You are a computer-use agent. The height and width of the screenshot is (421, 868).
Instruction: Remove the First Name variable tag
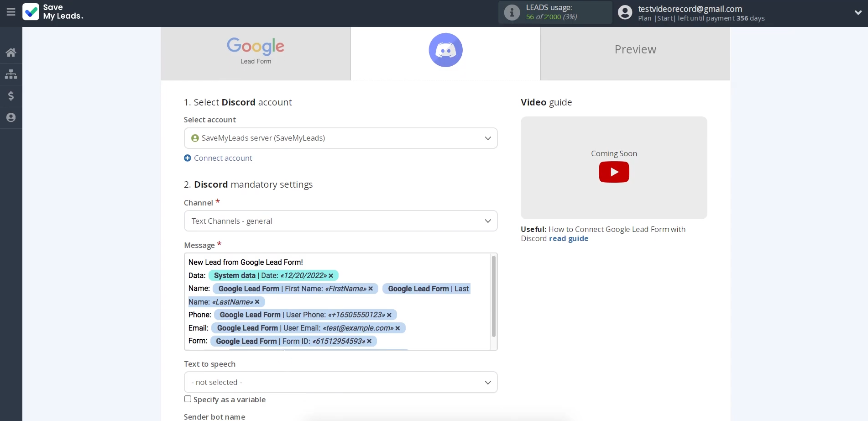click(371, 289)
